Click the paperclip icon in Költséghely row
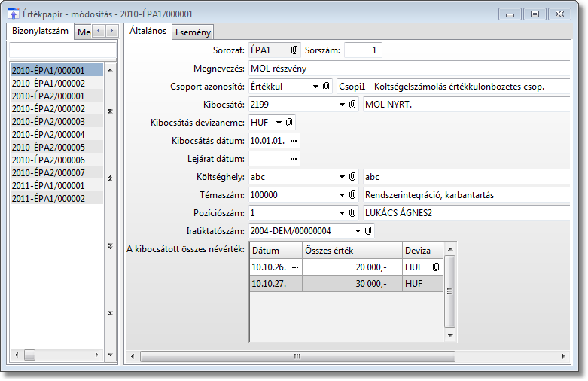588x381 pixels. (352, 177)
